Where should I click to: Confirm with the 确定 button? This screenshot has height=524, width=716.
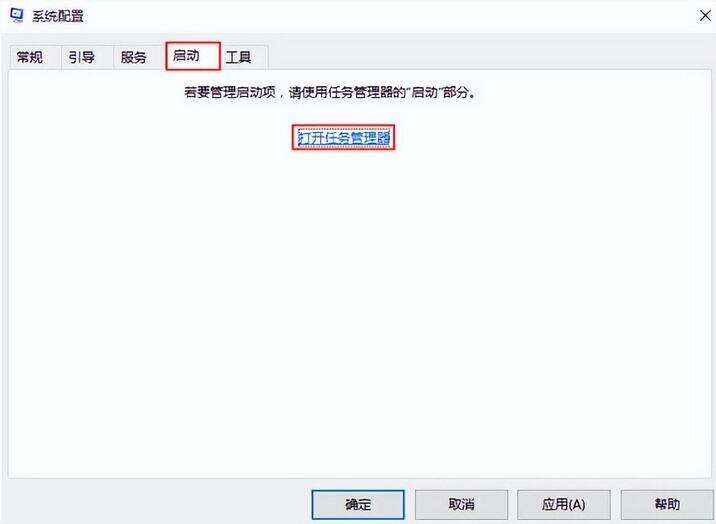[x=358, y=504]
